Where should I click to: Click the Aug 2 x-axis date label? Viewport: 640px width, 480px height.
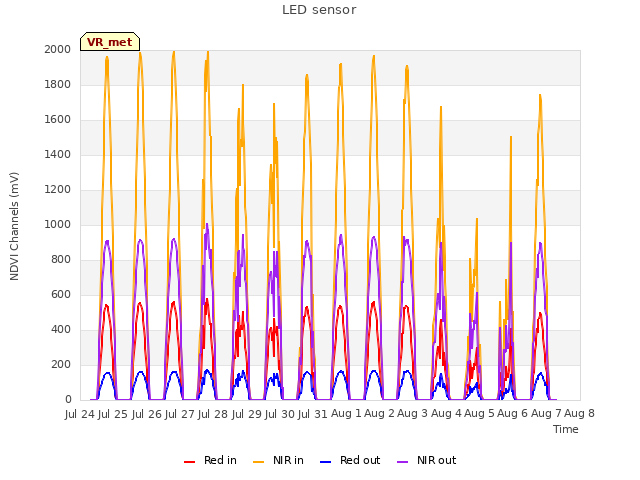click(x=380, y=414)
